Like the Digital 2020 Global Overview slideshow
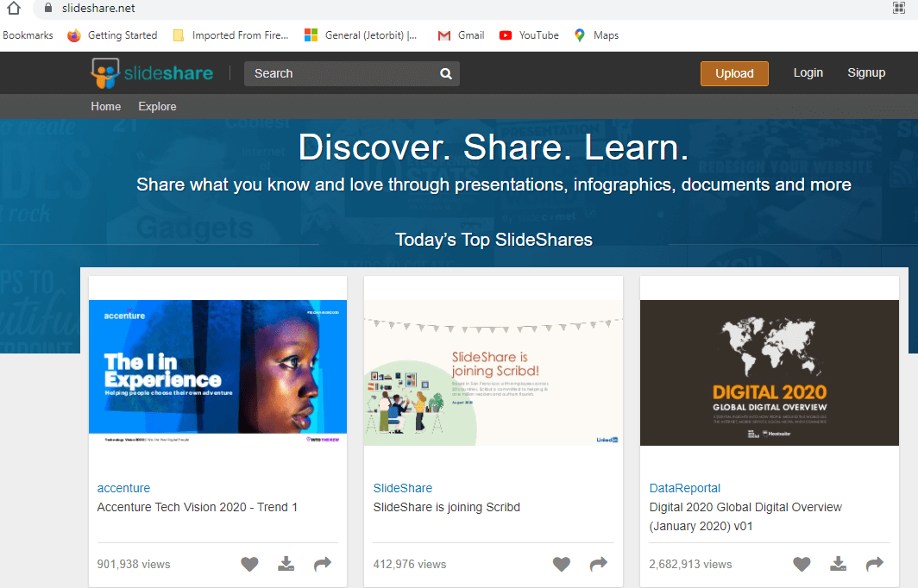This screenshot has width=918, height=588. [802, 564]
